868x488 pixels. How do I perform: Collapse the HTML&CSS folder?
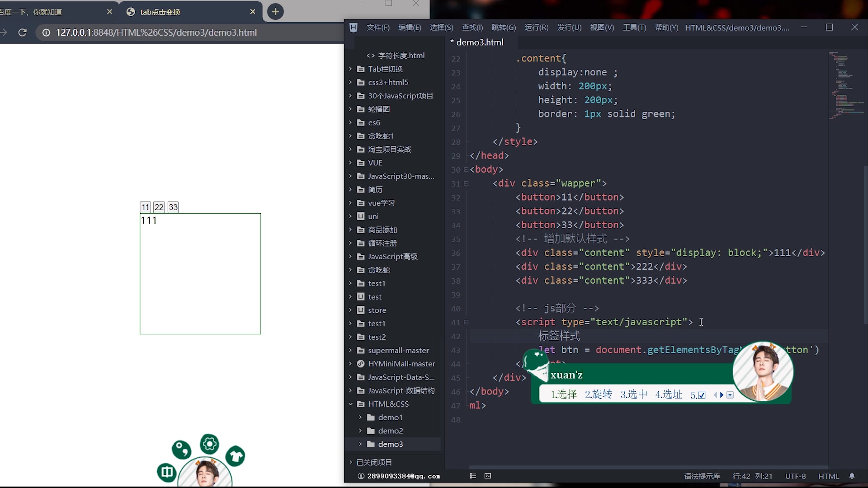(x=350, y=404)
